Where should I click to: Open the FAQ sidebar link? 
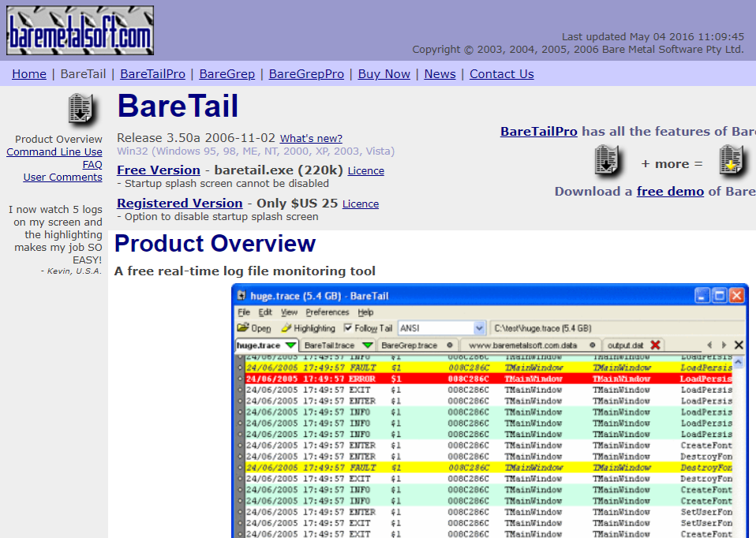click(92, 164)
